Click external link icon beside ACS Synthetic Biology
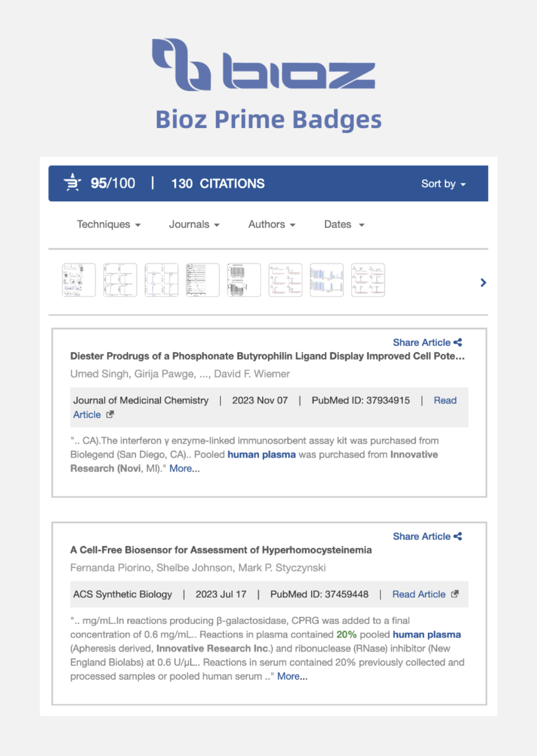The image size is (537, 756). pyautogui.click(x=455, y=594)
